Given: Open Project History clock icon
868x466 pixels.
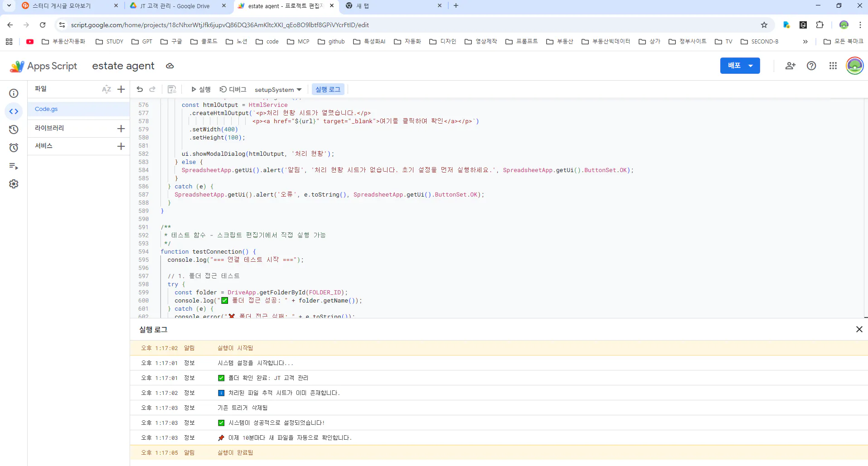Looking at the screenshot, I should (14, 130).
